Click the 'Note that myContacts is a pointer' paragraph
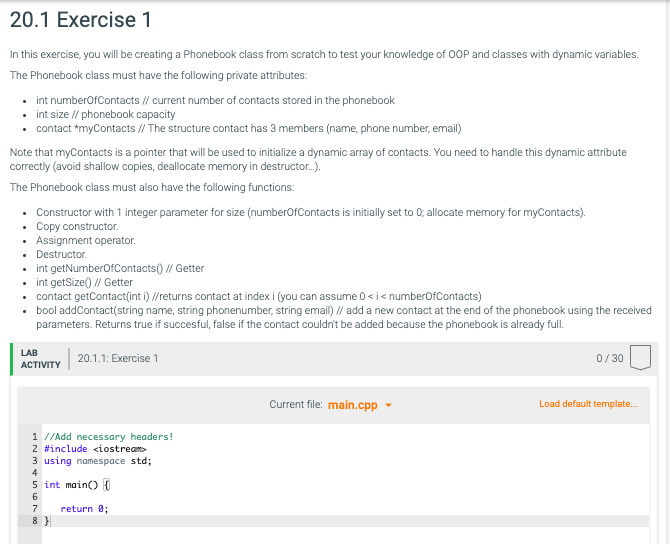Screen dimensions: 670x544 pos(318,159)
